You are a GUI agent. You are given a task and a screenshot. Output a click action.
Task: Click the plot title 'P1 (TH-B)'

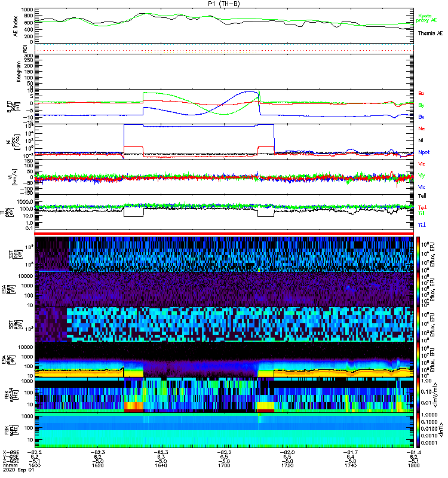224,4
